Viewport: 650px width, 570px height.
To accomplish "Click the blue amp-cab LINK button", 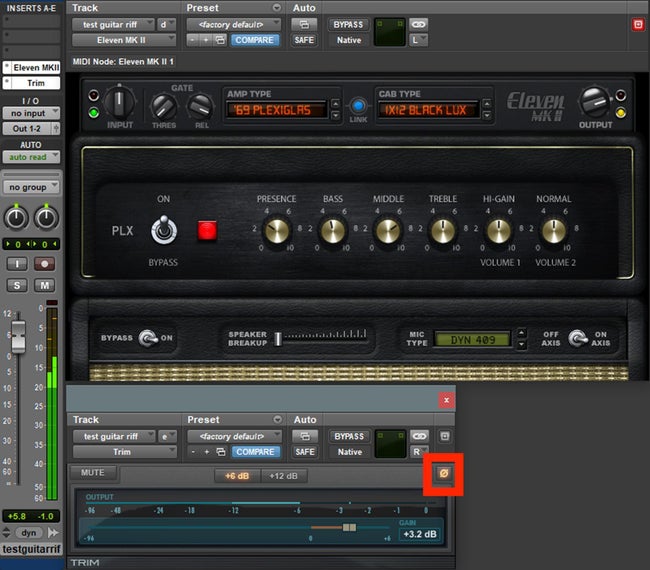I will coord(358,106).
